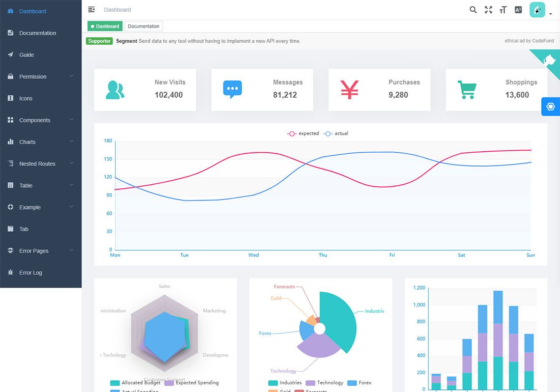Toggle the expected series legend
This screenshot has width=560, height=392.
click(x=303, y=133)
